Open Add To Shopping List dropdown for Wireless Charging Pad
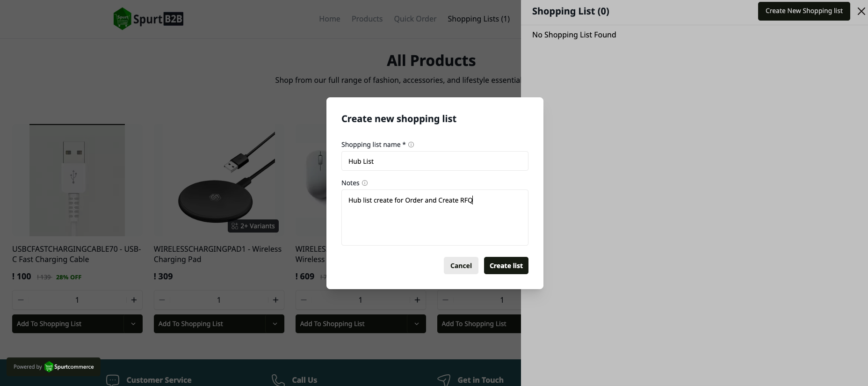 [275, 324]
